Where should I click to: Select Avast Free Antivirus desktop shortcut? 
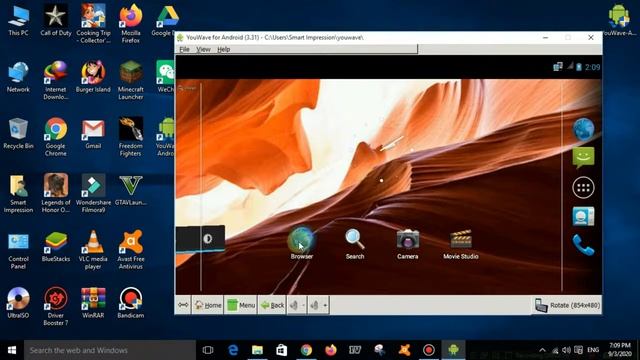131,250
